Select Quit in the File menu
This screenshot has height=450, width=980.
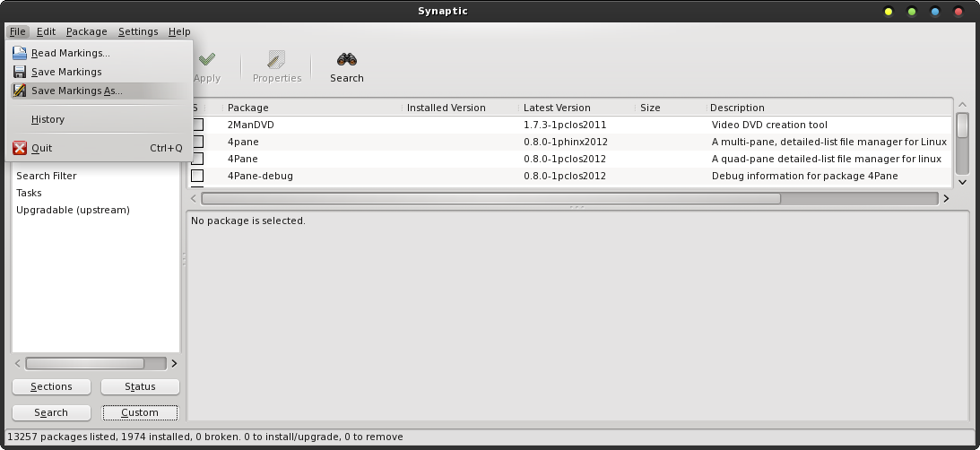tap(99, 148)
